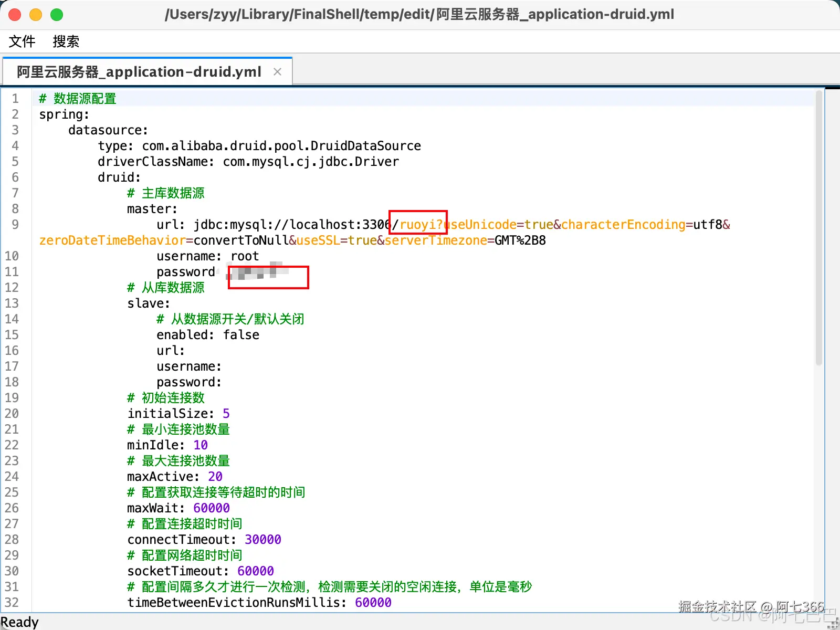Click the 'serverTimezone' parameter text
The height and width of the screenshot is (630, 840).
click(x=436, y=240)
